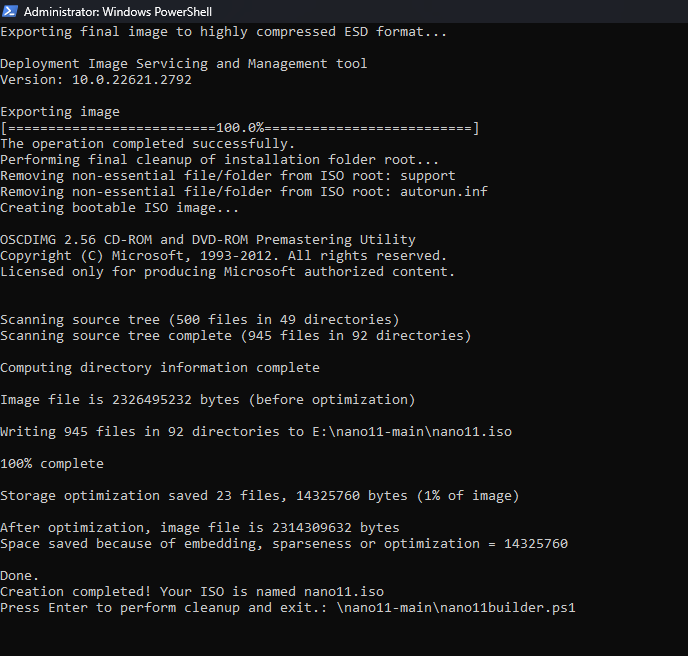This screenshot has height=656, width=688.
Task: Click the 100.0% export progress bar
Action: 240,128
